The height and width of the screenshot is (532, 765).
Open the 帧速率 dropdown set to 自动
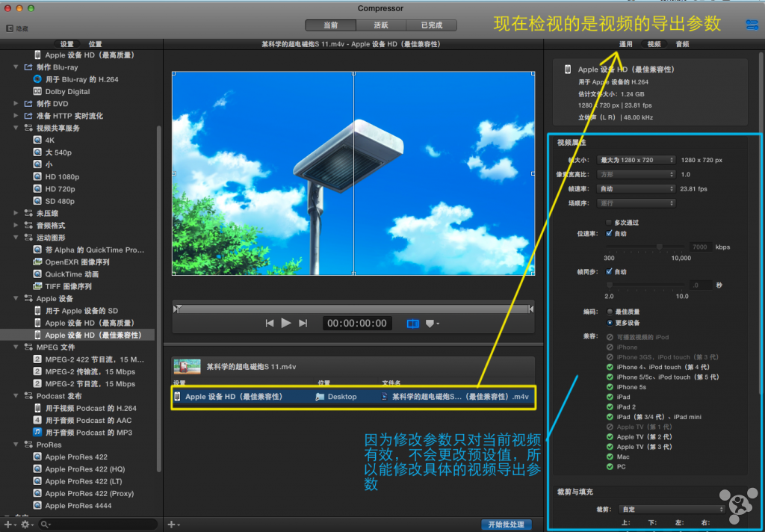(636, 189)
